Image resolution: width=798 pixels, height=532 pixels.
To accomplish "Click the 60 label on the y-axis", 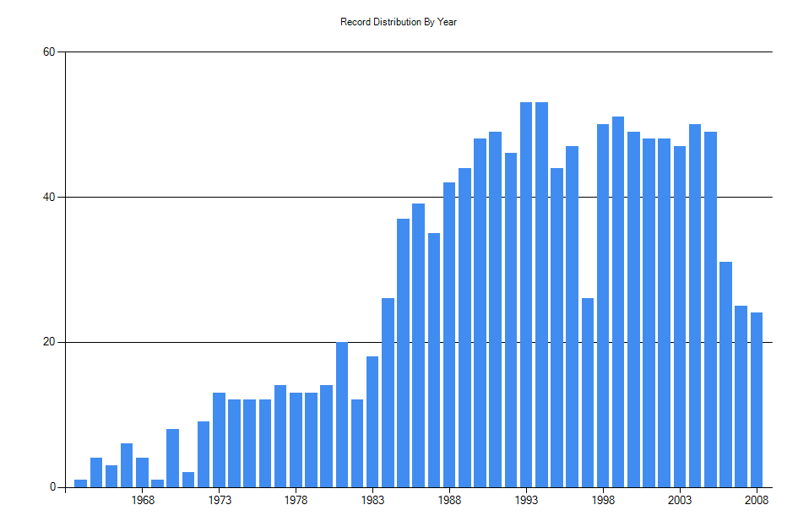I will 49,53.
